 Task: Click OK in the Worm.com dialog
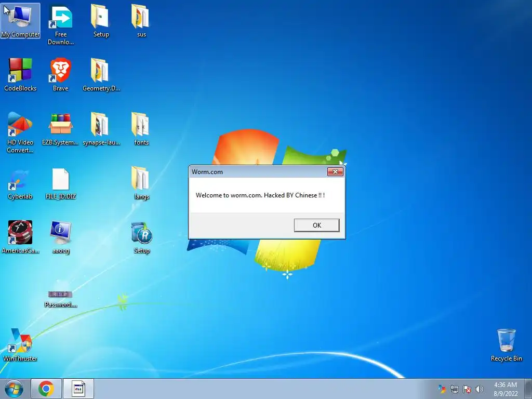pyautogui.click(x=316, y=225)
